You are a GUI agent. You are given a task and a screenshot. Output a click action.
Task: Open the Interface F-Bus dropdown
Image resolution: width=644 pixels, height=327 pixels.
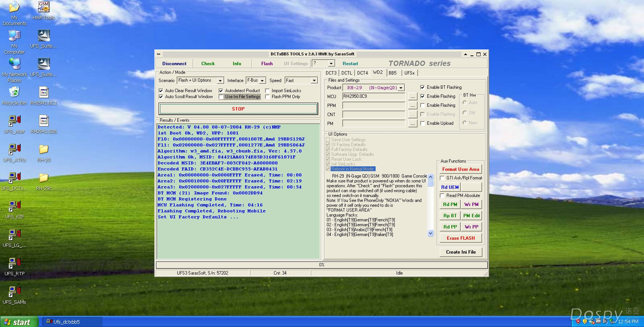(262, 81)
